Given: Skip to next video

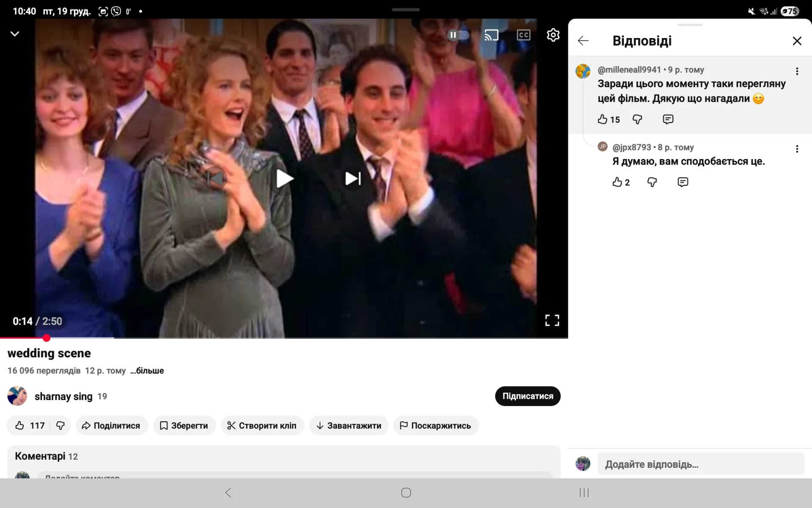Looking at the screenshot, I should (x=353, y=179).
